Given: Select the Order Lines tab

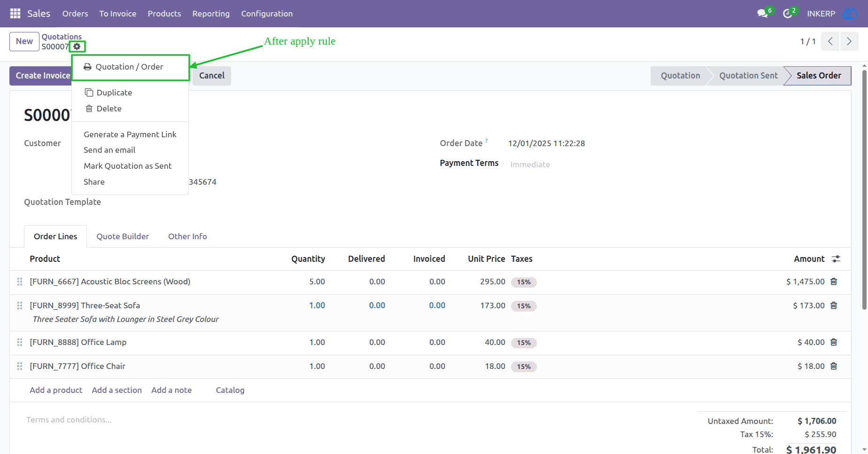Looking at the screenshot, I should click(55, 236).
